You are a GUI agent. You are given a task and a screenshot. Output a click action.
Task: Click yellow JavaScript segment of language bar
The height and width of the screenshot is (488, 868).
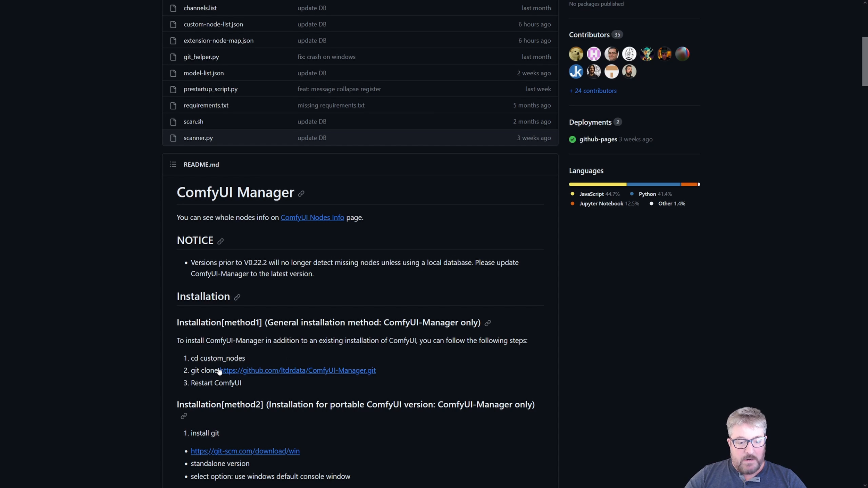click(598, 184)
